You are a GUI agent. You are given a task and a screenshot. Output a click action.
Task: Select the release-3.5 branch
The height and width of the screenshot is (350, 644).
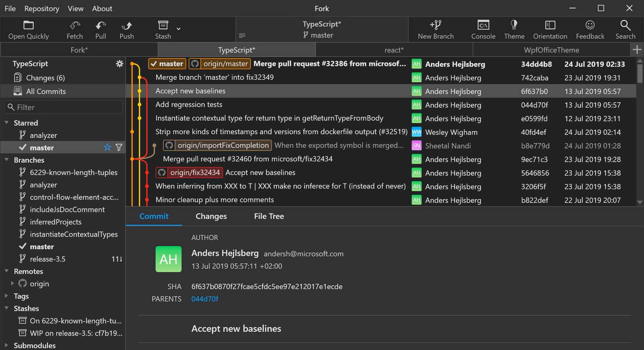point(63,259)
